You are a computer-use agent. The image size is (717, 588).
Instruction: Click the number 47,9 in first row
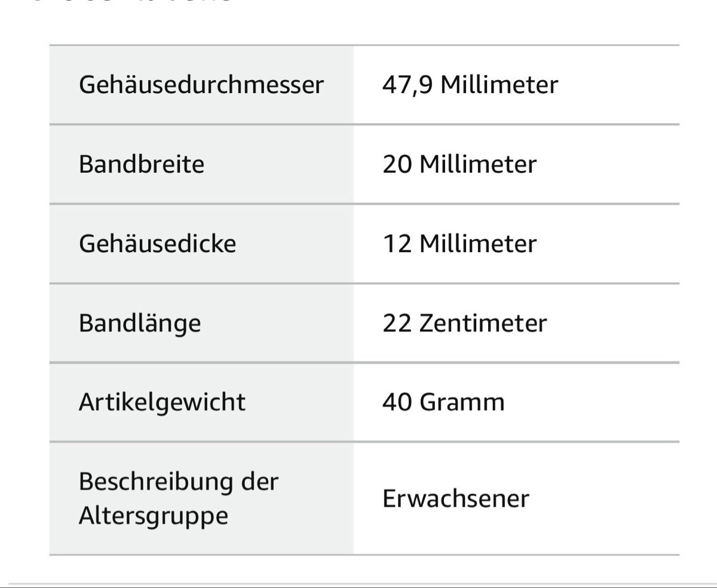[x=408, y=84]
